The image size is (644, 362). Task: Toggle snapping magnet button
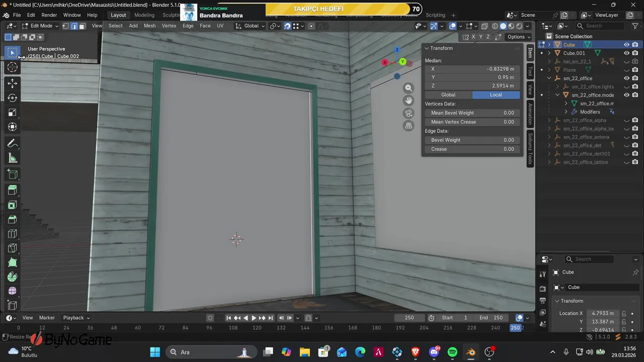[x=287, y=26]
